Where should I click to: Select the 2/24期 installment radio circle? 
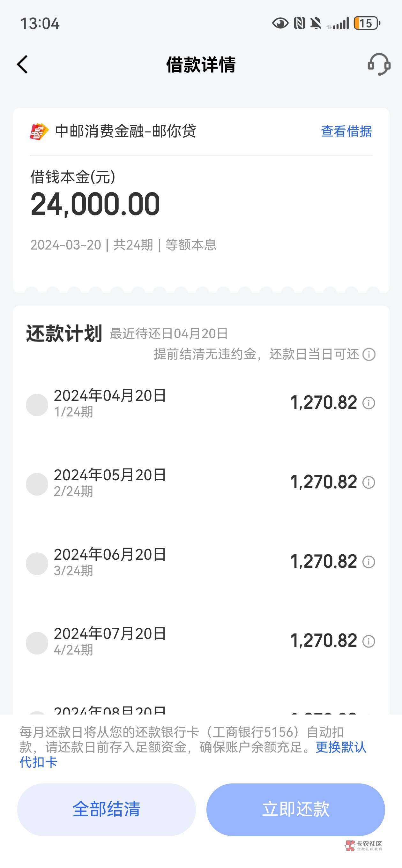[x=37, y=484]
